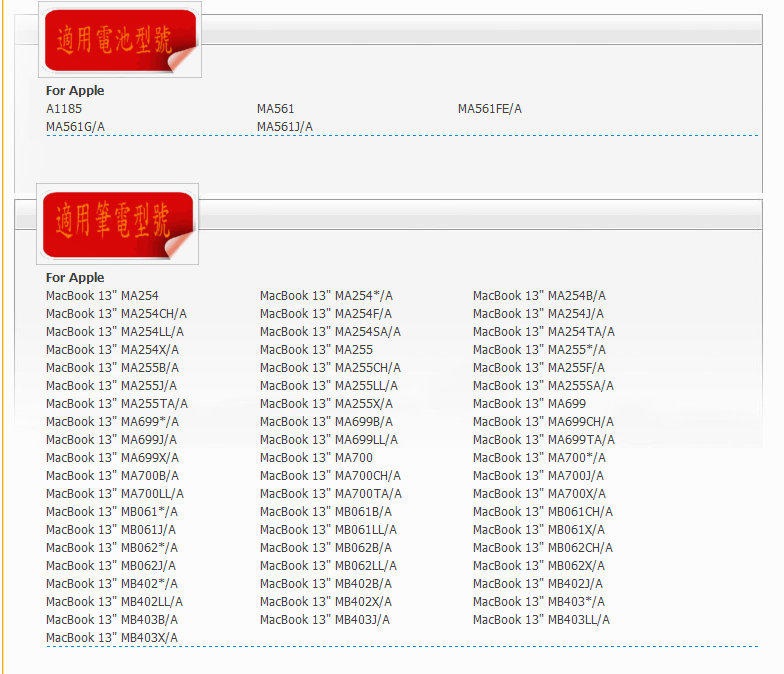Click MacBook 13" MB061LL/A entry
This screenshot has width=784, height=674.
pyautogui.click(x=328, y=530)
